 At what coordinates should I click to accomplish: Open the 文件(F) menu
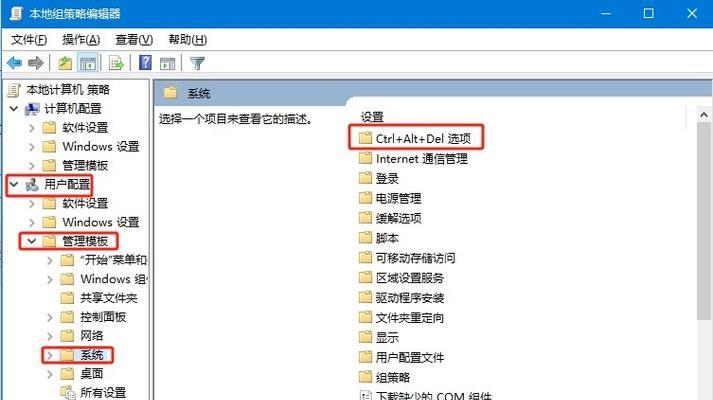[x=29, y=40]
